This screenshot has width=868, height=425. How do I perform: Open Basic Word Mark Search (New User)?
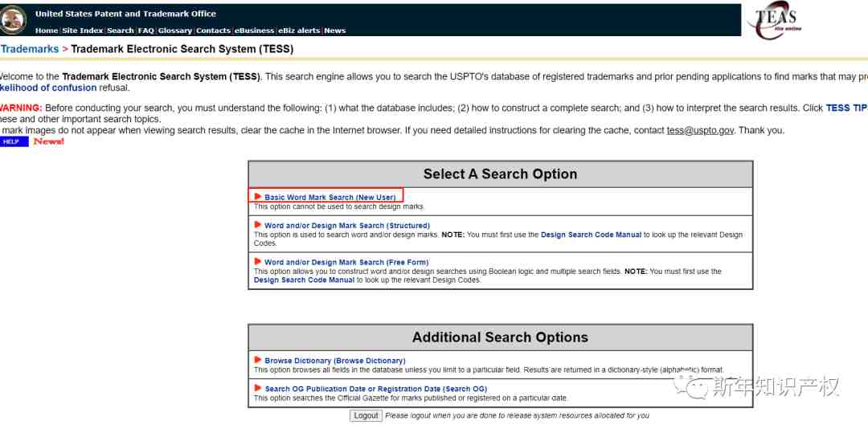click(330, 198)
